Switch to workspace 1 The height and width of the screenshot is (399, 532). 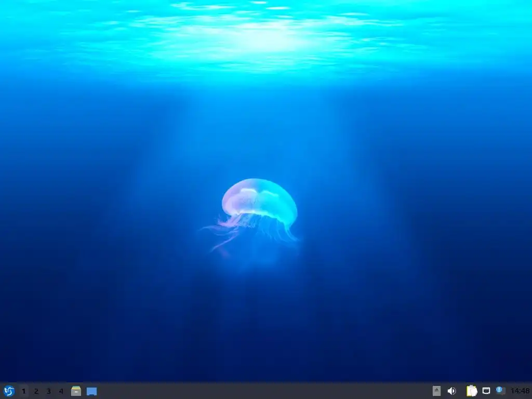(x=23, y=391)
